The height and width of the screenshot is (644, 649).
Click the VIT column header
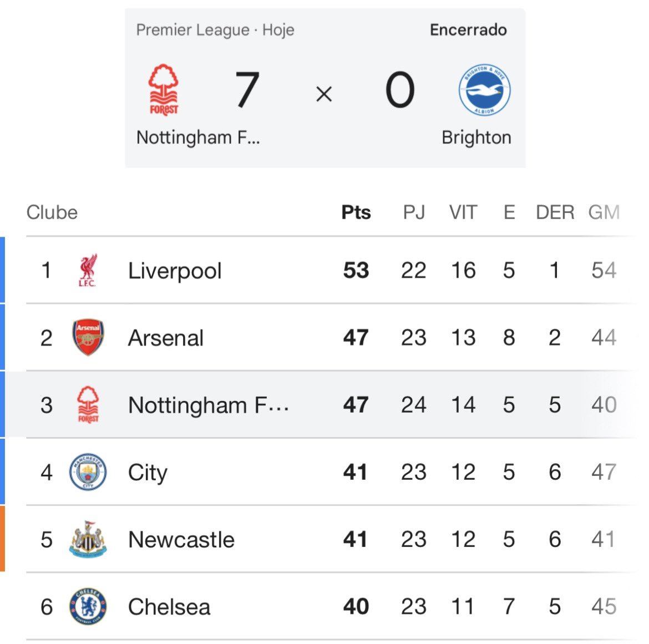click(463, 212)
